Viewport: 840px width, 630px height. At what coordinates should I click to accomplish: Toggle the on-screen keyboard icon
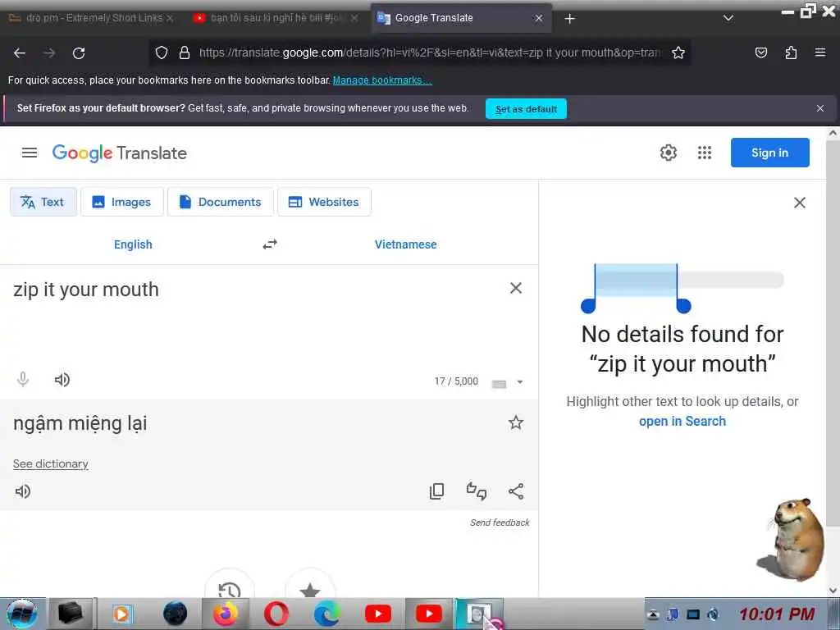500,383
